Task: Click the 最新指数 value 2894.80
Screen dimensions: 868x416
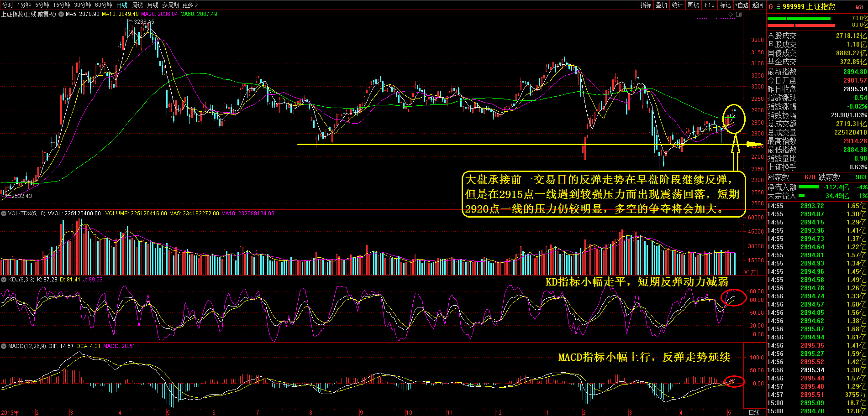Action: tap(855, 72)
